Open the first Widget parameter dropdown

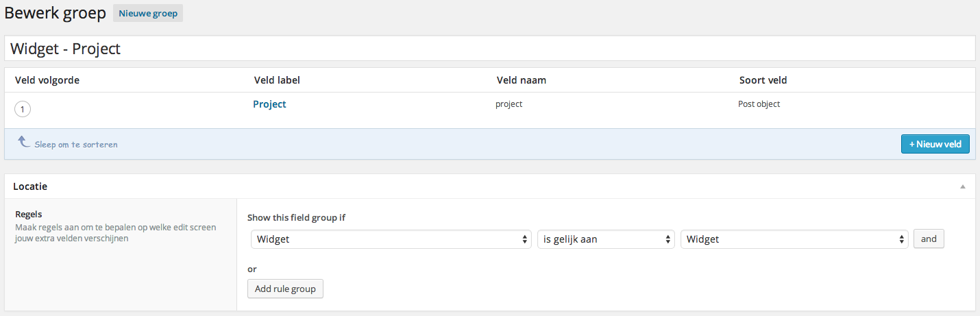click(x=391, y=239)
